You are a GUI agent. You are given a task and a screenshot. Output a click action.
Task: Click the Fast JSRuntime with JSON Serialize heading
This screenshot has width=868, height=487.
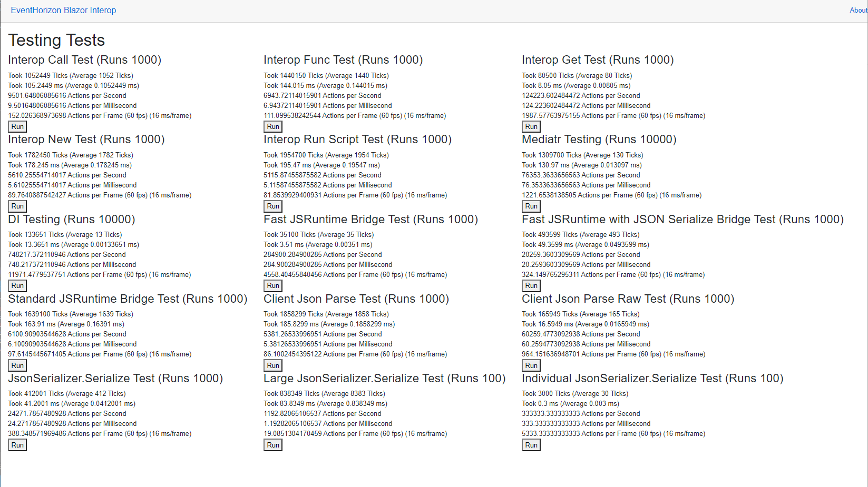coord(682,220)
